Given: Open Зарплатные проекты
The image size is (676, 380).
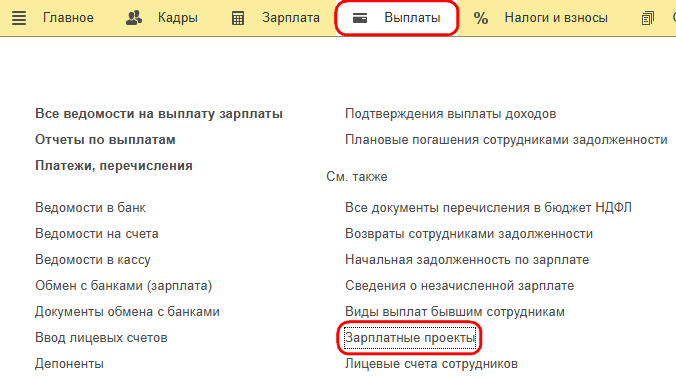Looking at the screenshot, I should (x=410, y=338).
